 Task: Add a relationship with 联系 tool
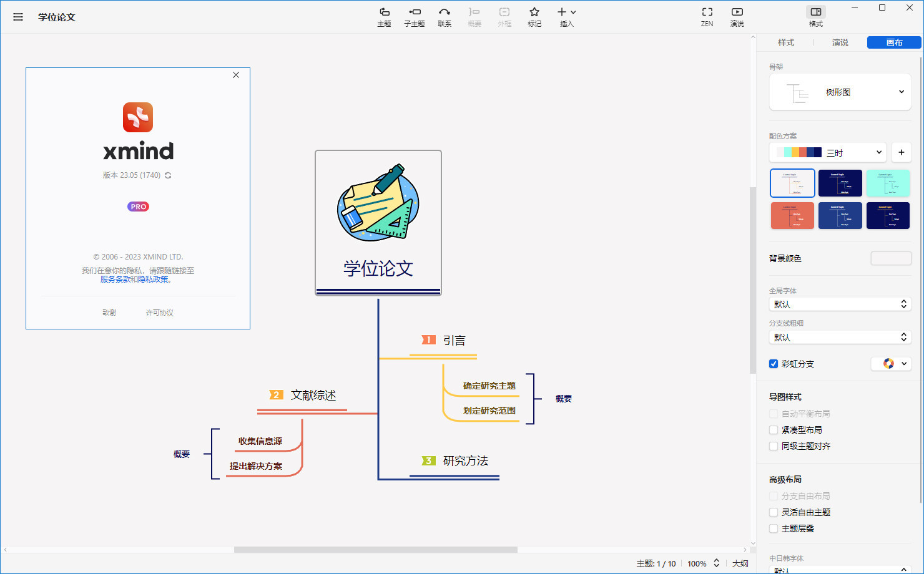pos(445,17)
